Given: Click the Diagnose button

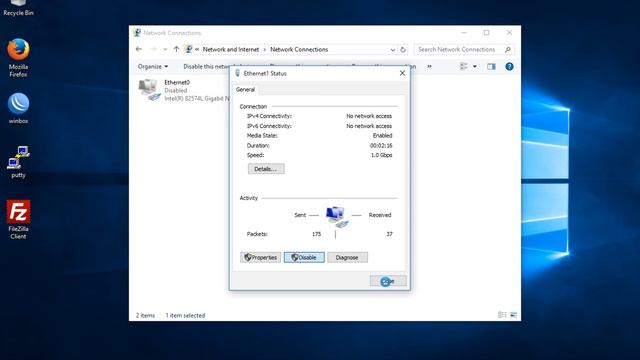Looking at the screenshot, I should pyautogui.click(x=347, y=258).
